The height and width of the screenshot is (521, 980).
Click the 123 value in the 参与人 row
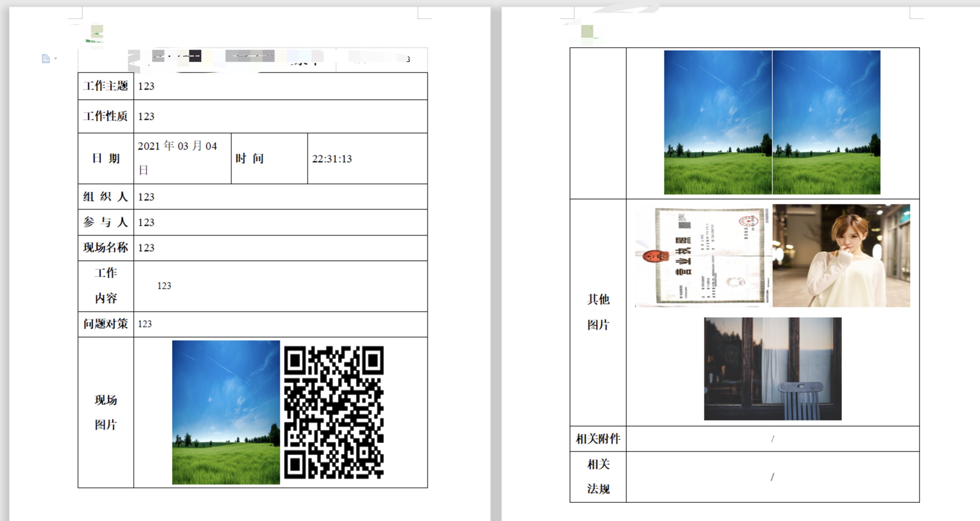146,223
